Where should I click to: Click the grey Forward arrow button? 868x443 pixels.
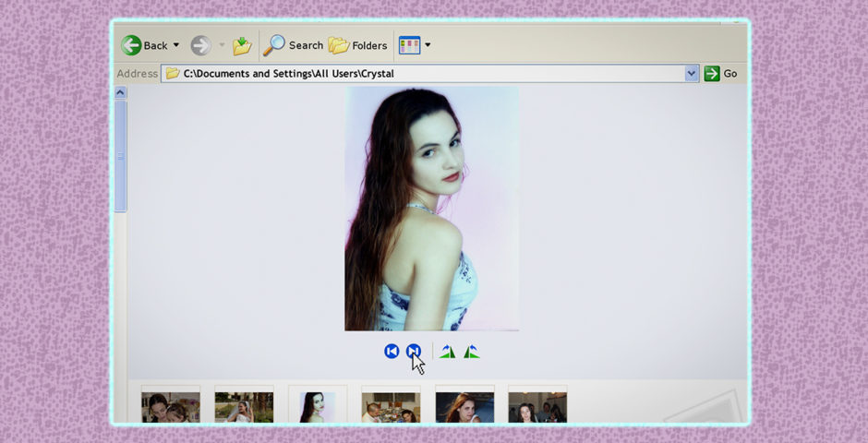(201, 45)
